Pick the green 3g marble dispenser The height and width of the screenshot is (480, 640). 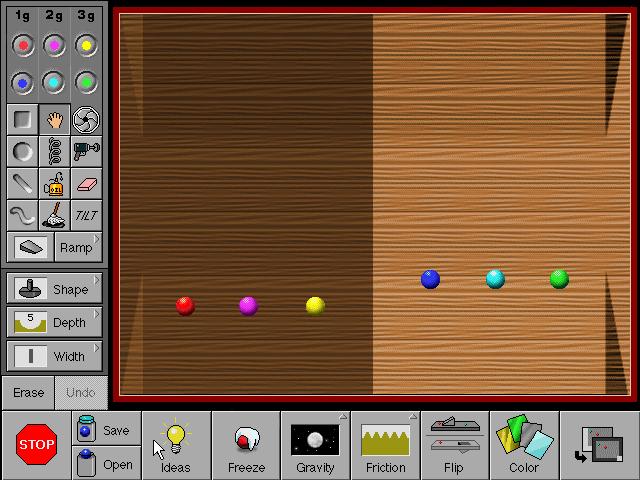click(86, 83)
